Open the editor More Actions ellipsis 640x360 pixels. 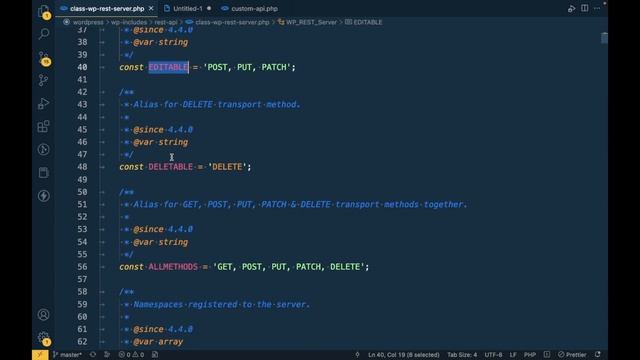pyautogui.click(x=597, y=8)
